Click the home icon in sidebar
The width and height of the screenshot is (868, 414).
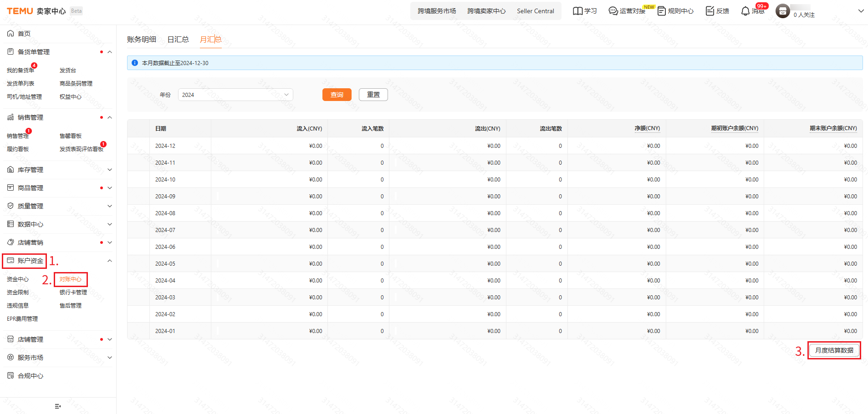coord(10,34)
